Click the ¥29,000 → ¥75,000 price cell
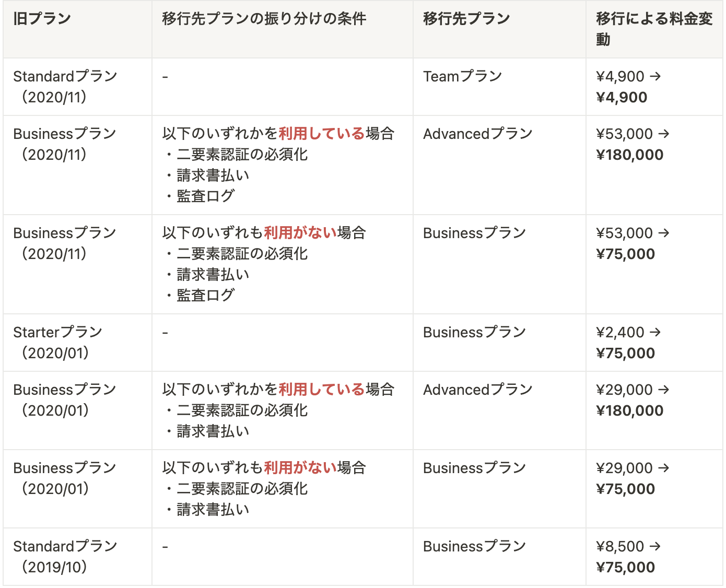The image size is (726, 588). 632,478
